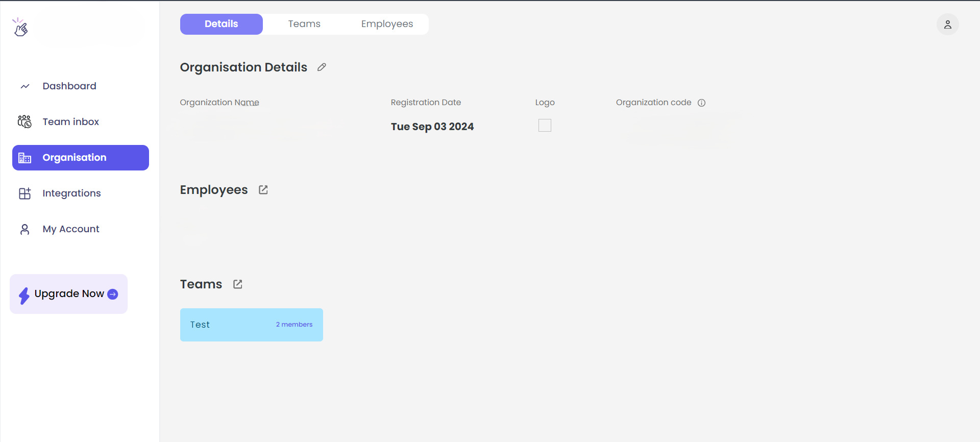
Task: Switch to the Details tab
Action: [x=222, y=24]
